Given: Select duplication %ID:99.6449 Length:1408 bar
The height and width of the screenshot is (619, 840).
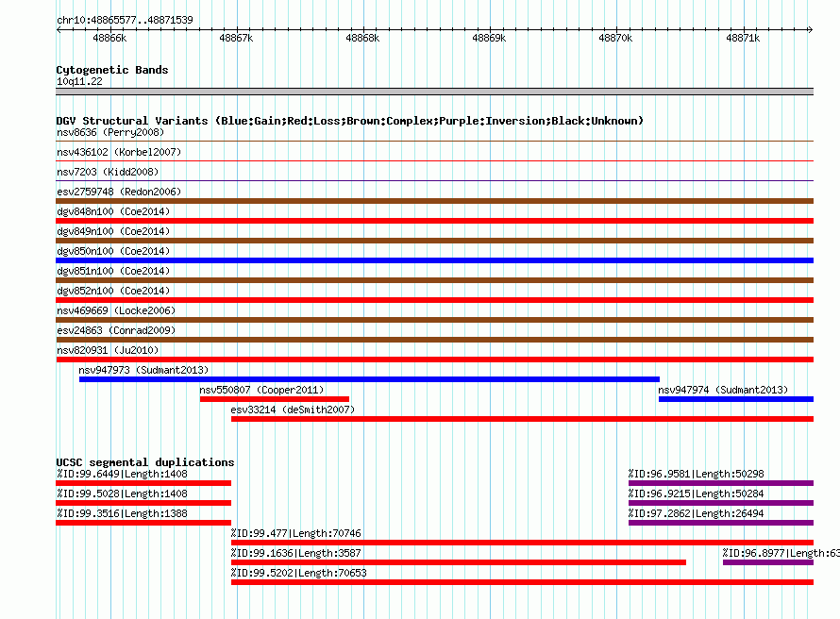Looking at the screenshot, I should (143, 483).
